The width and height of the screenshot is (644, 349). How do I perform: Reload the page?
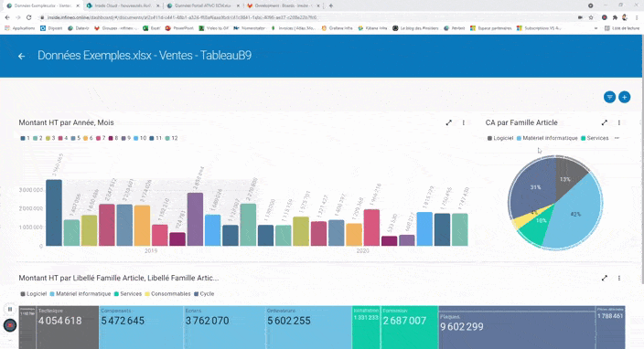(28, 17)
